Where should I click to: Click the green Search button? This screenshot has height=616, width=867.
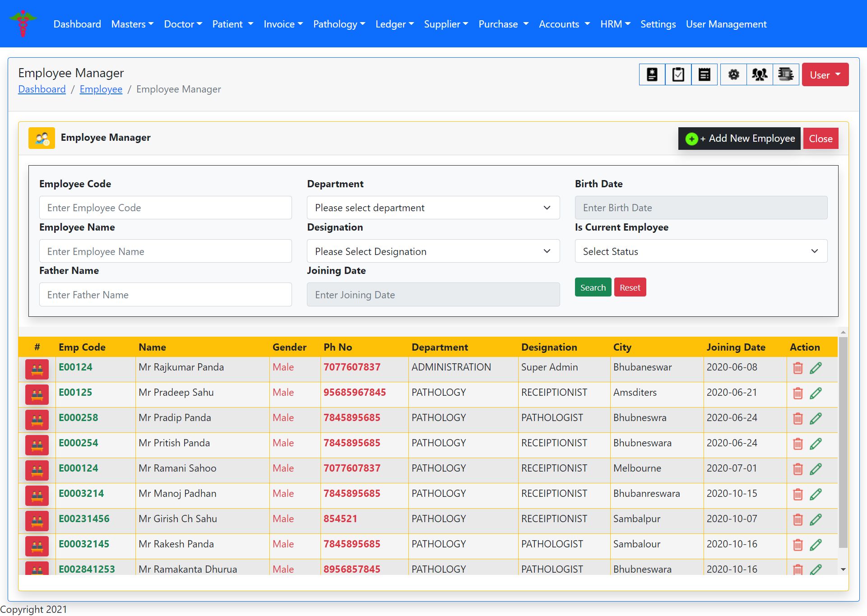click(x=593, y=287)
